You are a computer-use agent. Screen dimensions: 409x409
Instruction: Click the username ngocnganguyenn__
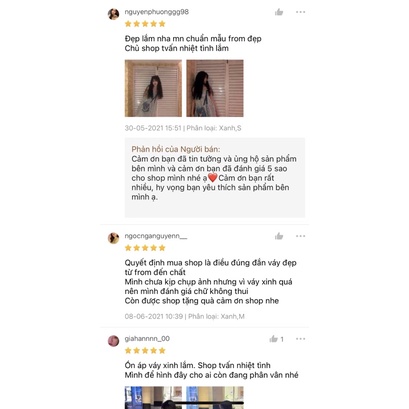[x=156, y=236]
